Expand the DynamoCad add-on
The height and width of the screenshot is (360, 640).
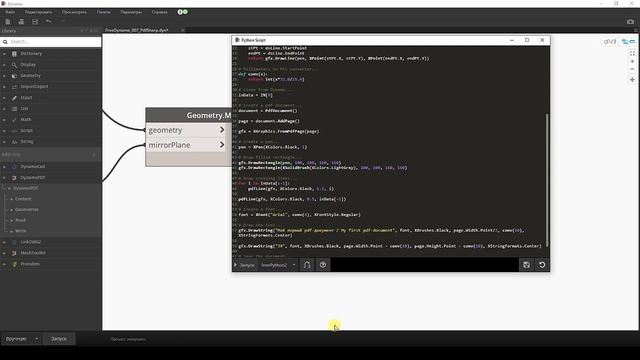coord(4,167)
